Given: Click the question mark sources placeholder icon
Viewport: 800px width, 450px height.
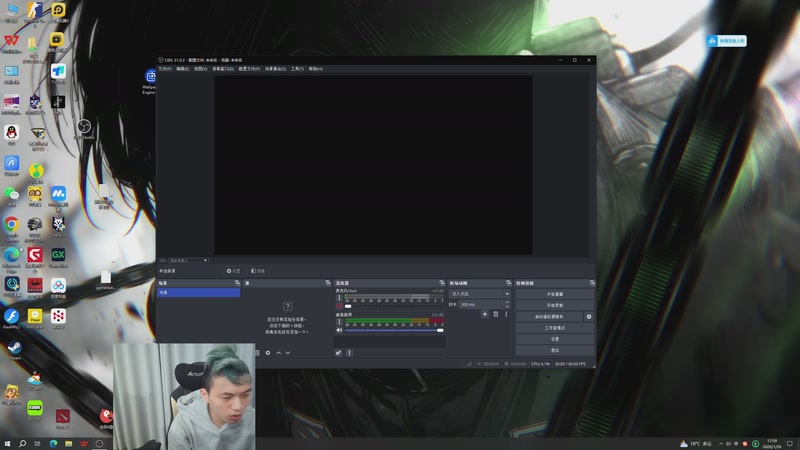Looking at the screenshot, I should point(287,306).
